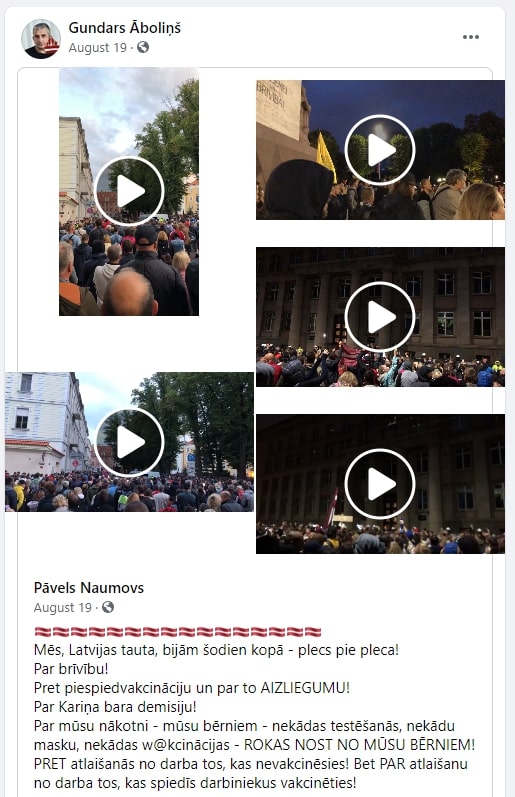Open the white building thumbnail in street video
The image size is (515, 797).
coord(43,422)
